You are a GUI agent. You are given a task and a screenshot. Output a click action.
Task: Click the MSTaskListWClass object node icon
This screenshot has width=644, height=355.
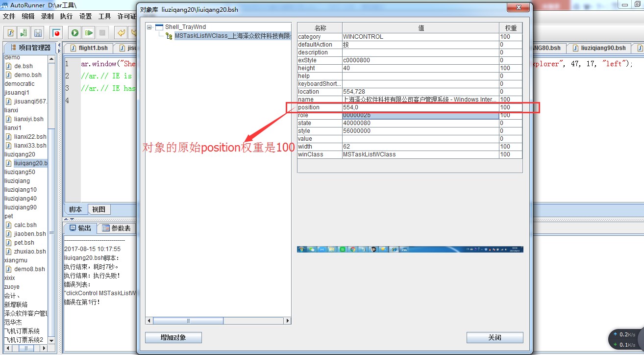tap(169, 36)
